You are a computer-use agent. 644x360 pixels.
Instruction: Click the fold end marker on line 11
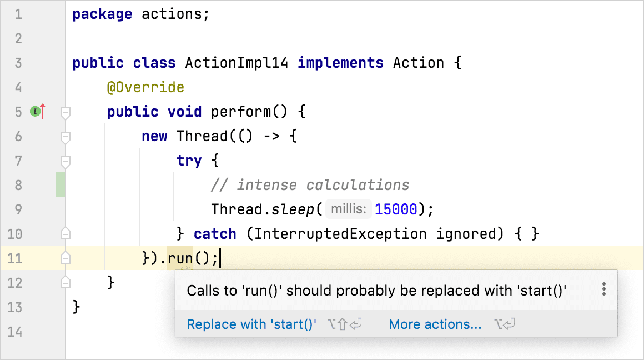point(66,258)
